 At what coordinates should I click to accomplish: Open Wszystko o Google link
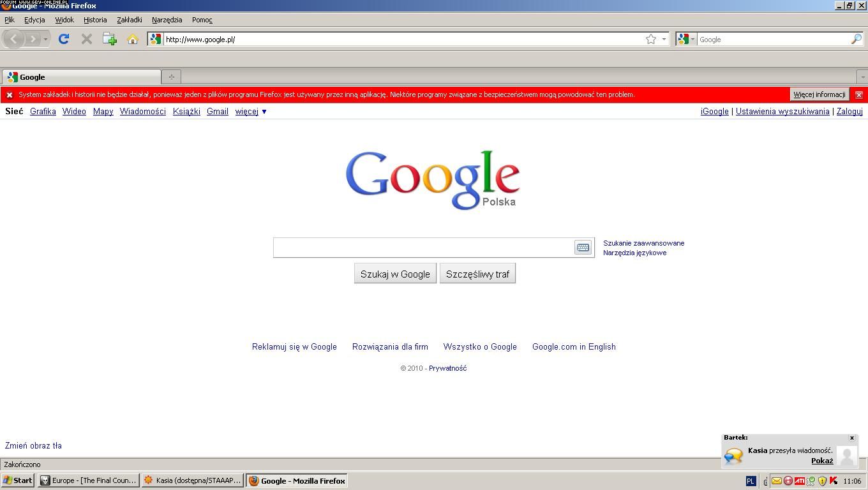(x=480, y=346)
